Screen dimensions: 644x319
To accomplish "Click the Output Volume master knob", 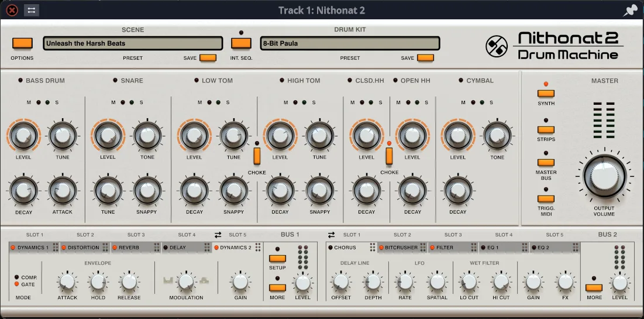I will click(604, 176).
